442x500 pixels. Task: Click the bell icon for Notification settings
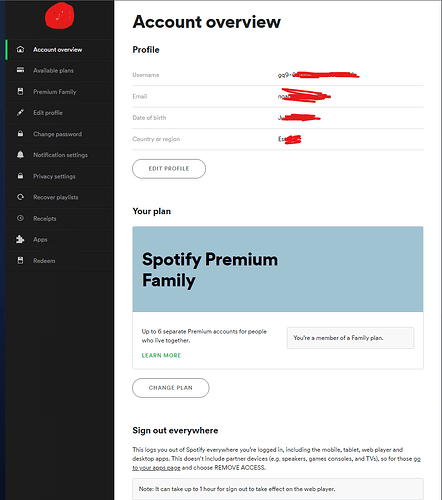coord(20,155)
